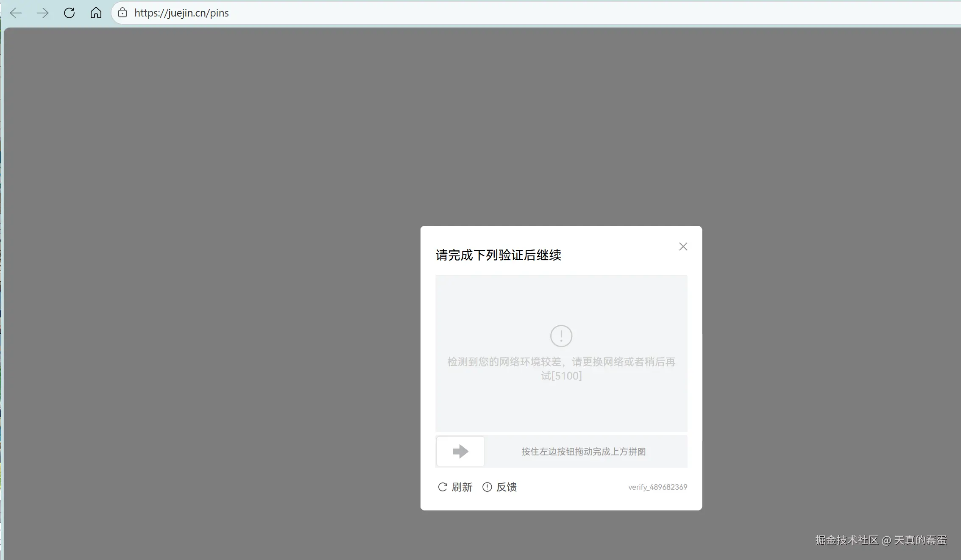
Task: Click the dialog title 请完成下列验证后继续
Action: point(498,255)
